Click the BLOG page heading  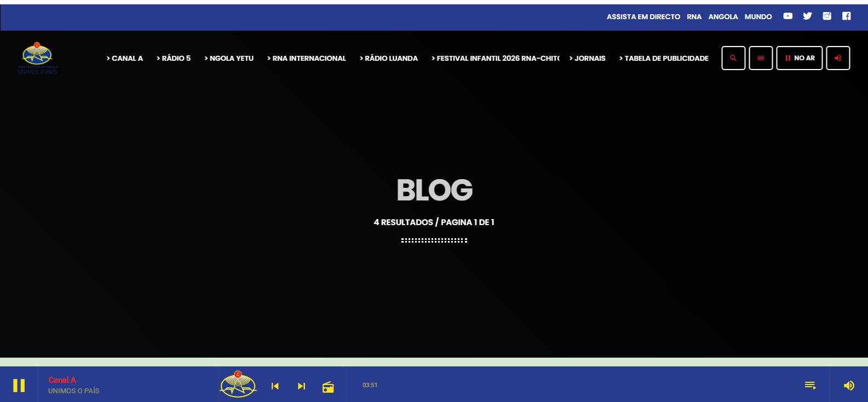pos(435,190)
